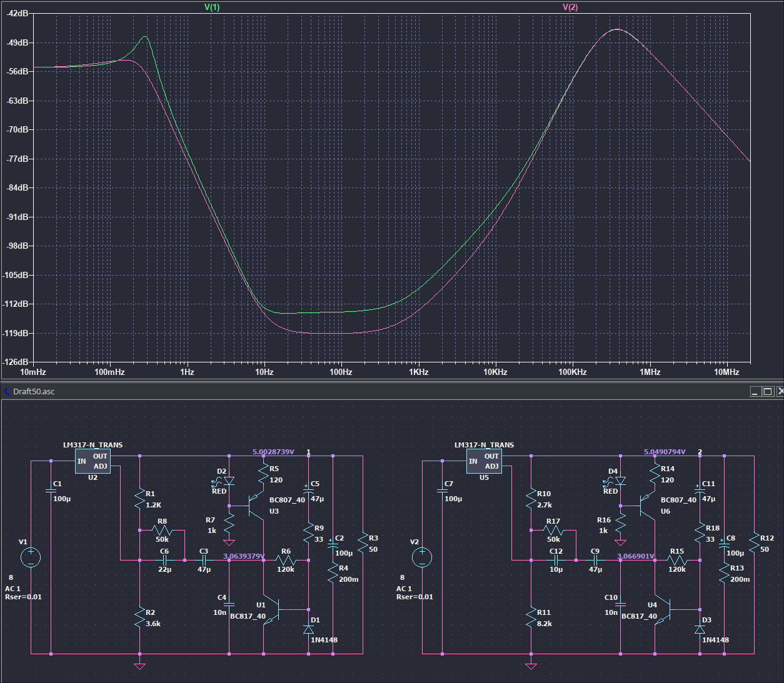
Task: Click the R16 1k resistor symbol
Action: tap(620, 524)
